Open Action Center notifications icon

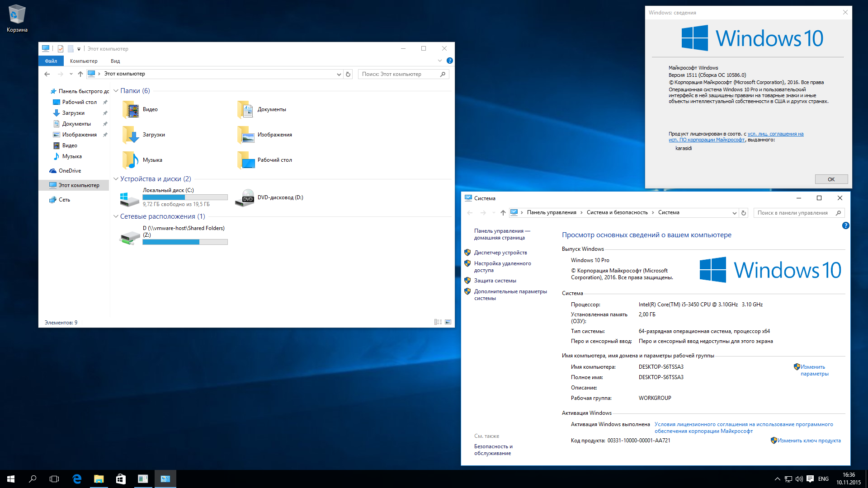coord(810,479)
